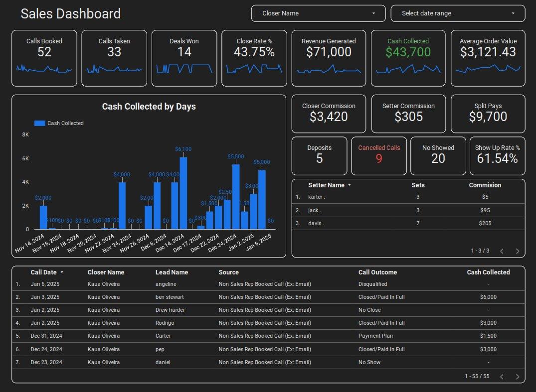
Task: Click the Sets column header
Action: tap(418, 185)
